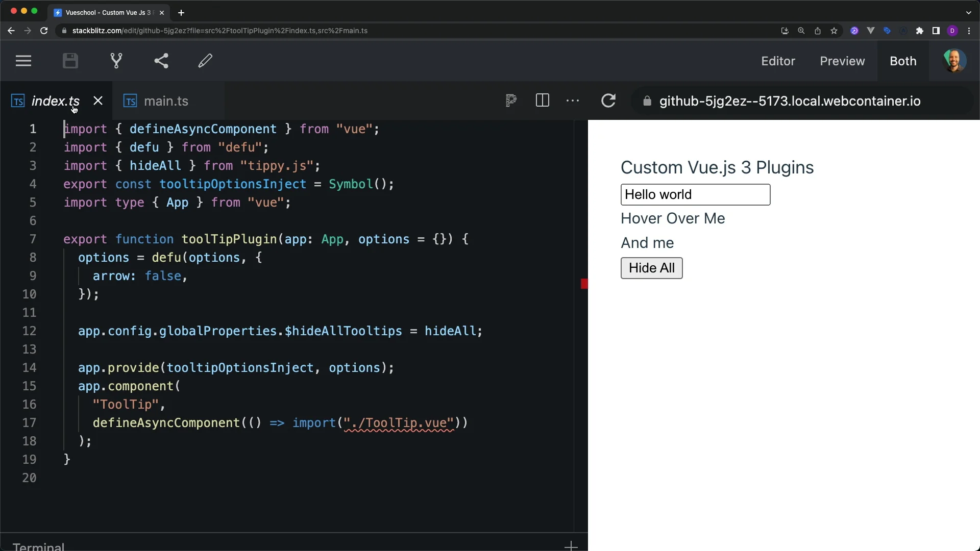Open the StackBlitz hamburger menu
Image resolution: width=980 pixels, height=551 pixels.
[23, 61]
